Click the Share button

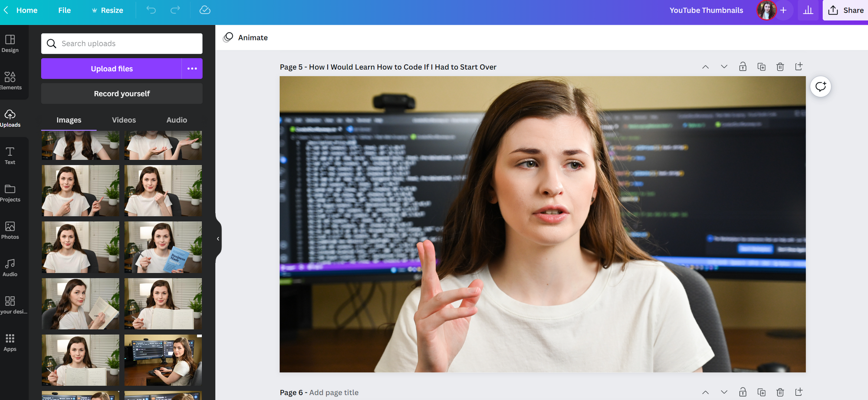point(845,10)
